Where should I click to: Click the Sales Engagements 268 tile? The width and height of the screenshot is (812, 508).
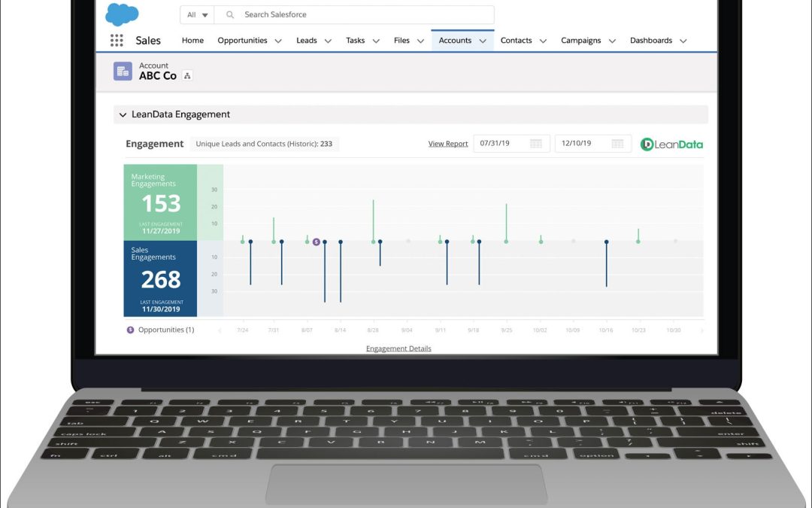click(x=160, y=279)
